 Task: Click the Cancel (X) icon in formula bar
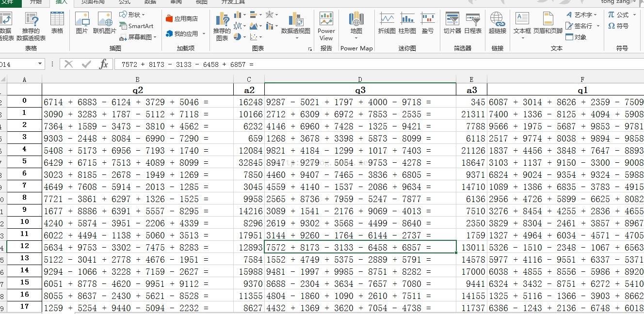pyautogui.click(x=68, y=64)
